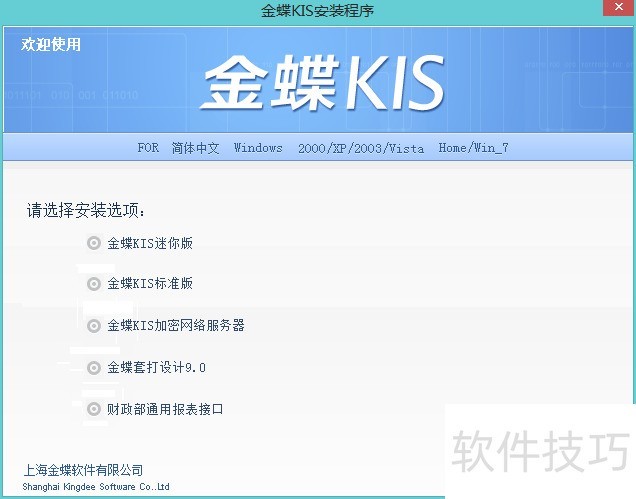Click Shanghai Kingdee Software Co.,Ltd text

96,486
